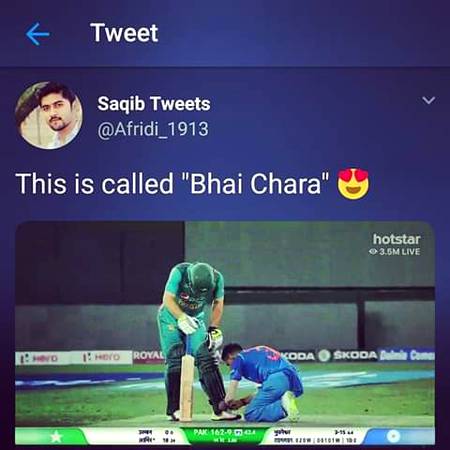Open the Saqib Tweets display name
Viewport: 450px width, 450px height.
pos(154,104)
